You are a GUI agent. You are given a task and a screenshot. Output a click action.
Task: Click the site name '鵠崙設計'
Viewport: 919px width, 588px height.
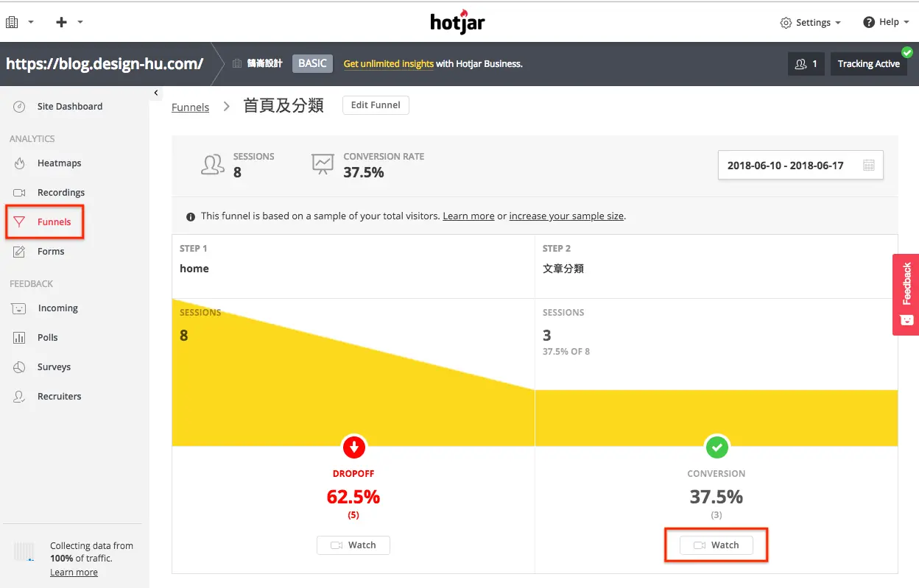[x=264, y=64]
